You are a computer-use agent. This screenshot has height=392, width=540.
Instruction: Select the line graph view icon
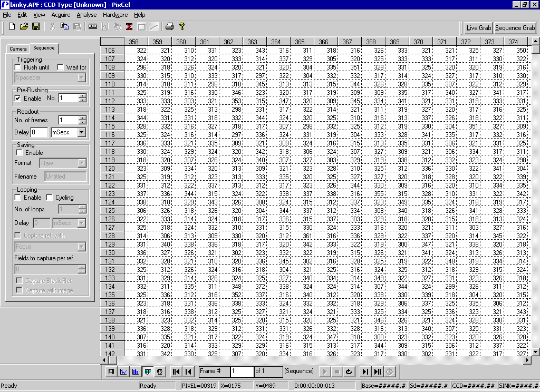tap(124, 371)
